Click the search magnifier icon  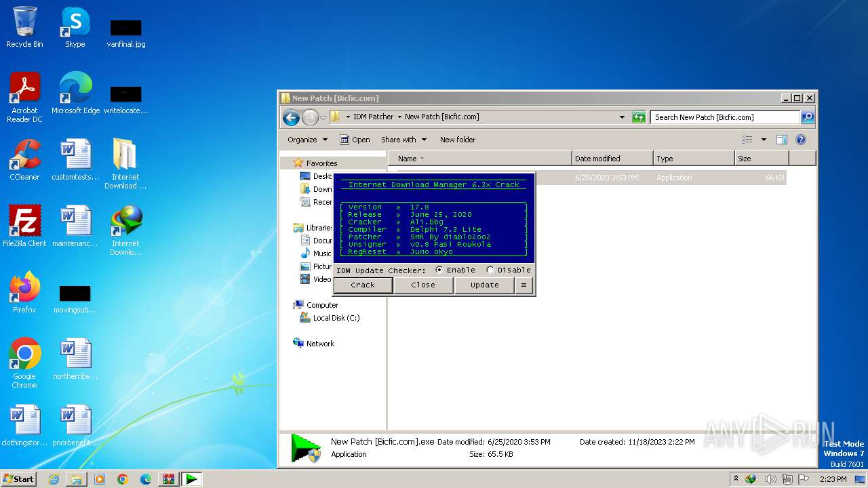(x=808, y=117)
